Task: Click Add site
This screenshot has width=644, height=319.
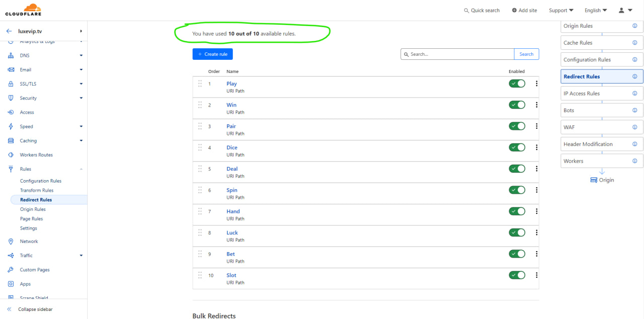Action: (x=524, y=11)
